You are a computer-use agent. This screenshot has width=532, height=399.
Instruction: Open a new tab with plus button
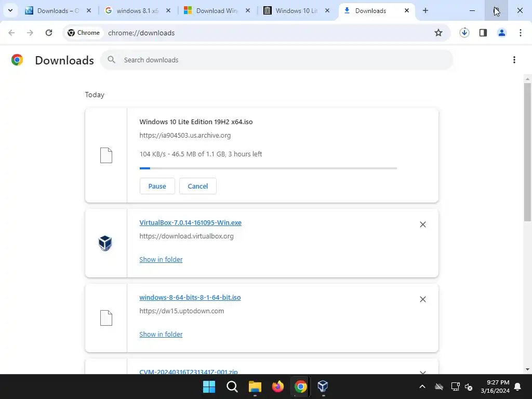[x=425, y=10]
